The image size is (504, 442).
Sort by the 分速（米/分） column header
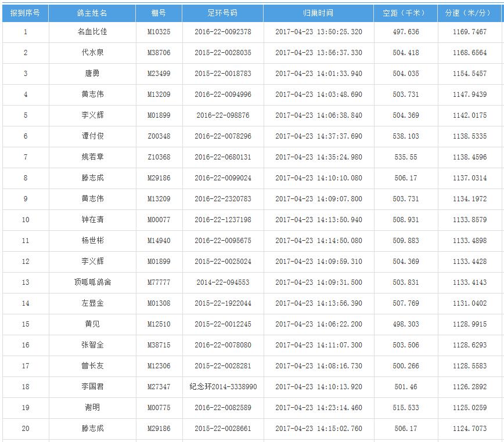coord(469,13)
